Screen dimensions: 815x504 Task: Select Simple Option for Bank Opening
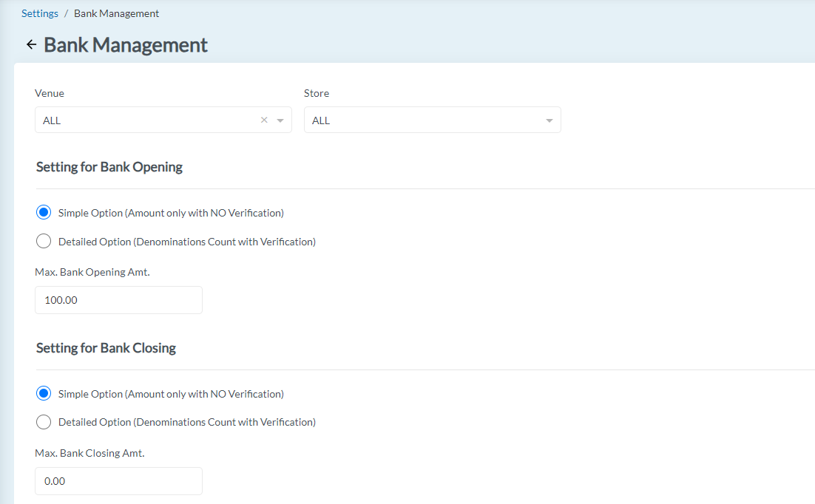tap(43, 212)
